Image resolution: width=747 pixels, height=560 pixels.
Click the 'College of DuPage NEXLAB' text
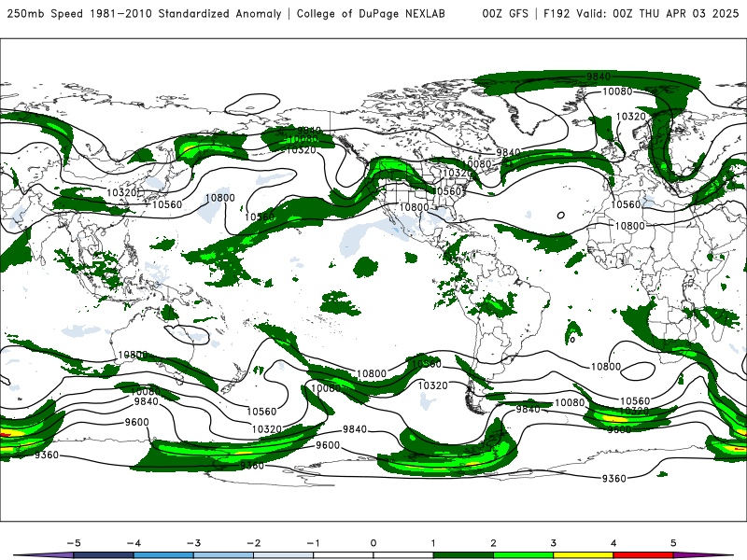pos(371,14)
